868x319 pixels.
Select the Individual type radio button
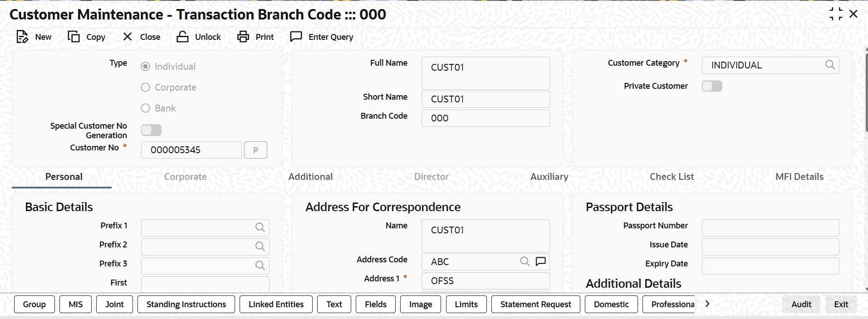[x=145, y=67]
